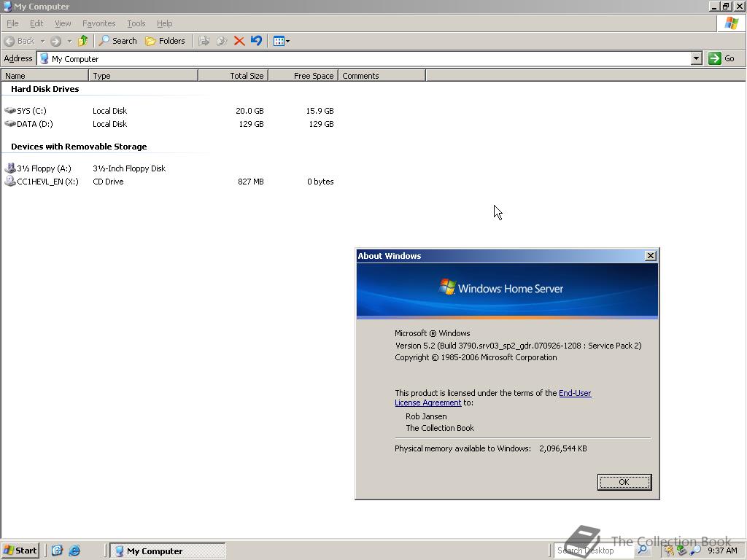Open the End-User License Agreement link
Image resolution: width=747 pixels, height=560 pixels.
point(575,393)
